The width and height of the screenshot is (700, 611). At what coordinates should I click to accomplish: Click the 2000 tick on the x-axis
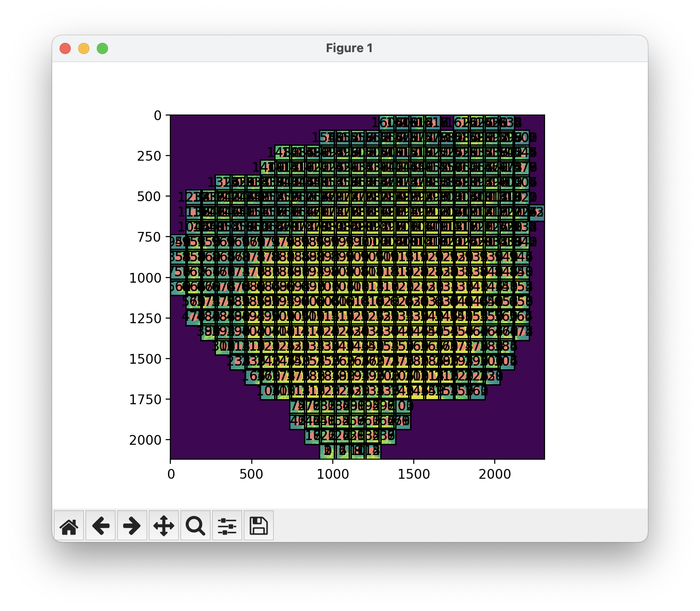click(495, 475)
